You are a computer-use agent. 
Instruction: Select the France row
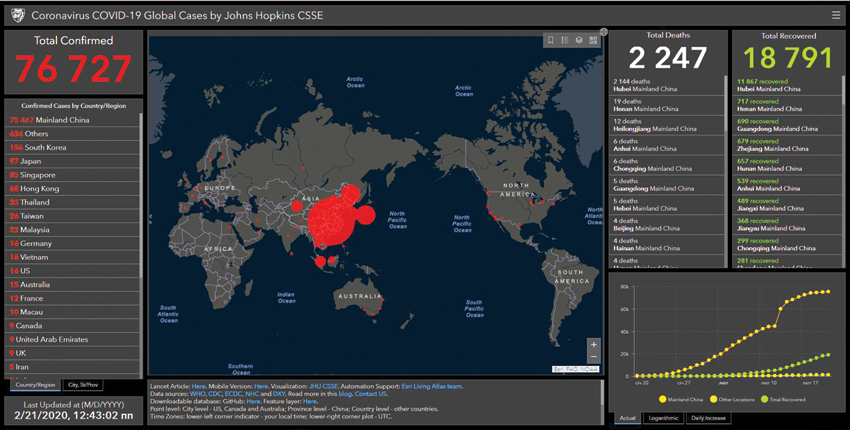(x=72, y=298)
